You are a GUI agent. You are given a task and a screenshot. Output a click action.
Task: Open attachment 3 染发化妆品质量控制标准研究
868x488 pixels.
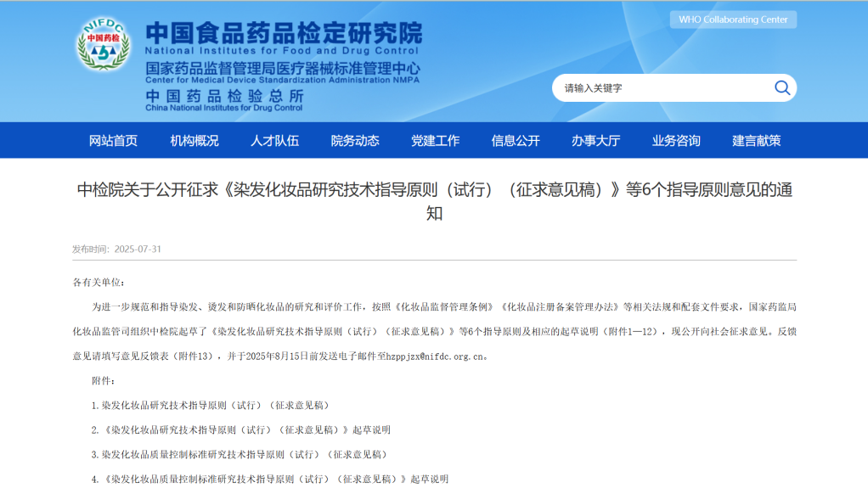pyautogui.click(x=241, y=455)
